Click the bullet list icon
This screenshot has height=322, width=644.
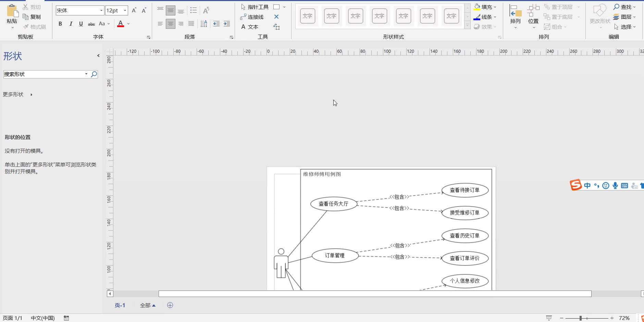point(194,11)
